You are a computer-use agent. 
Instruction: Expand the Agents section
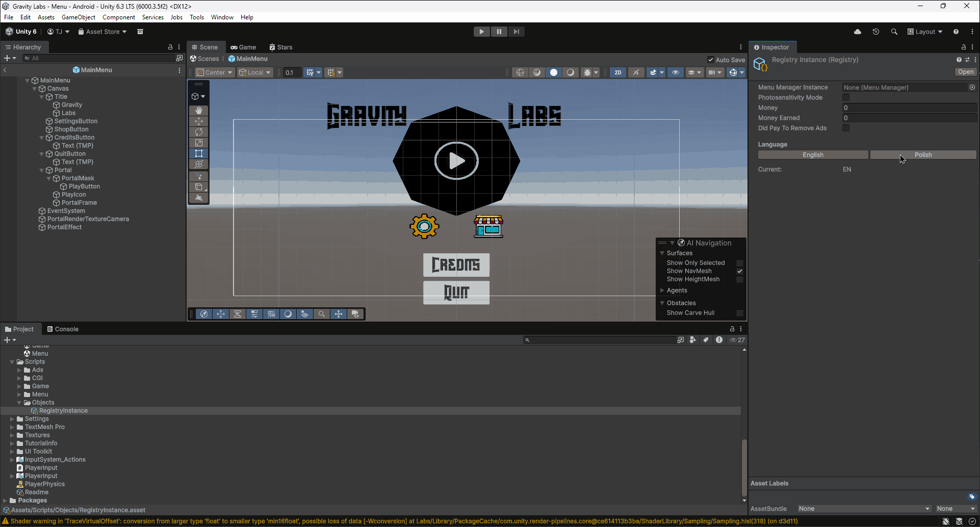pos(662,291)
